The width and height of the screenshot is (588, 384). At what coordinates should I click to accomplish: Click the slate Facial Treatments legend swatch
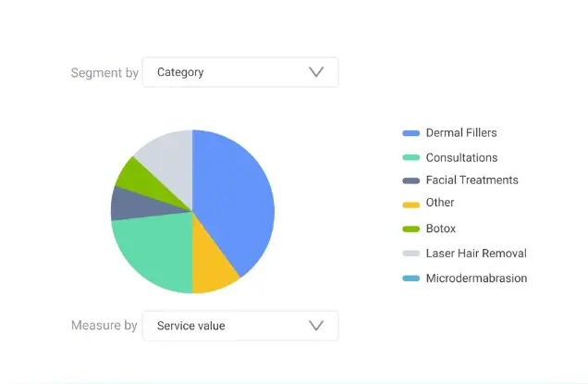[410, 180]
